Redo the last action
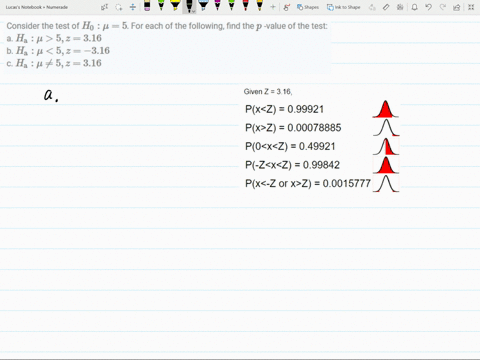Viewport: 480px width, 360px height. point(443,7)
